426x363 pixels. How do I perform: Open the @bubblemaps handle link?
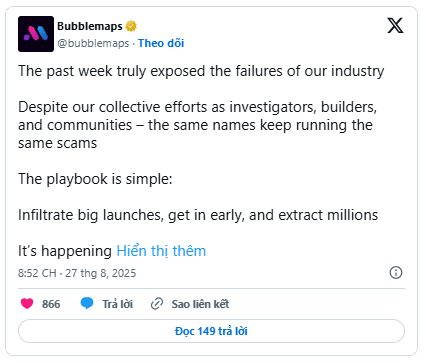(93, 43)
